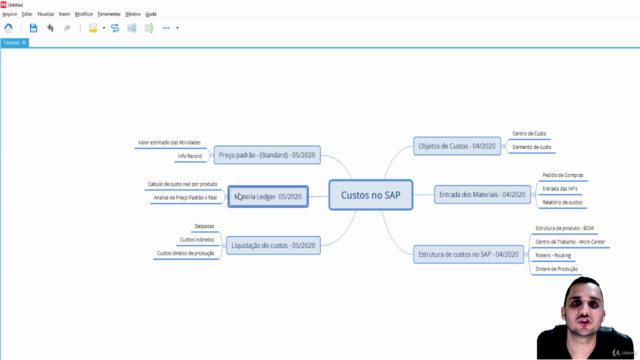Click the Home toolbar icon
This screenshot has height=360, width=640.
[9, 28]
